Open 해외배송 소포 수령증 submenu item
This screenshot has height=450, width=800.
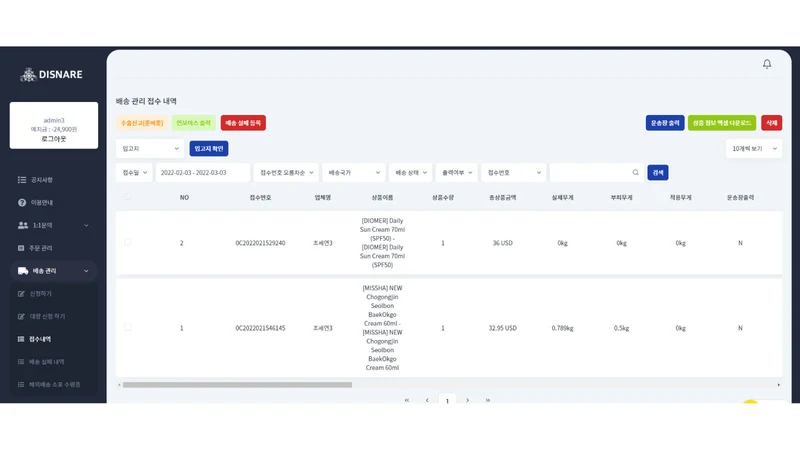point(55,385)
